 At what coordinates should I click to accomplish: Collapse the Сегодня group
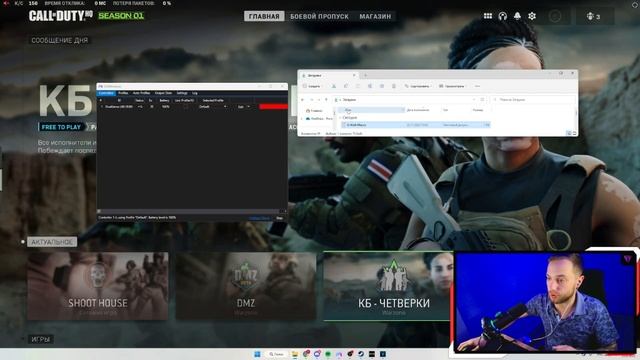pyautogui.click(x=340, y=118)
